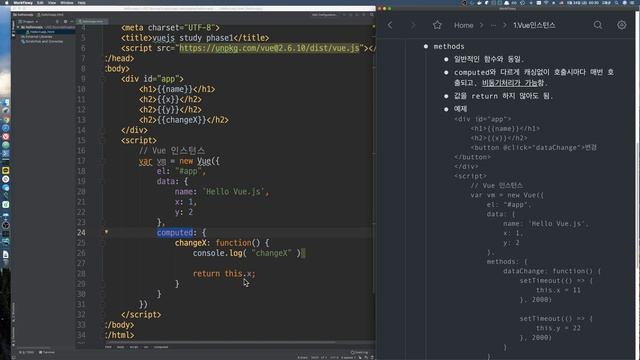Open the Terminal tool window tab
The height and width of the screenshot is (360, 640).
[47, 352]
